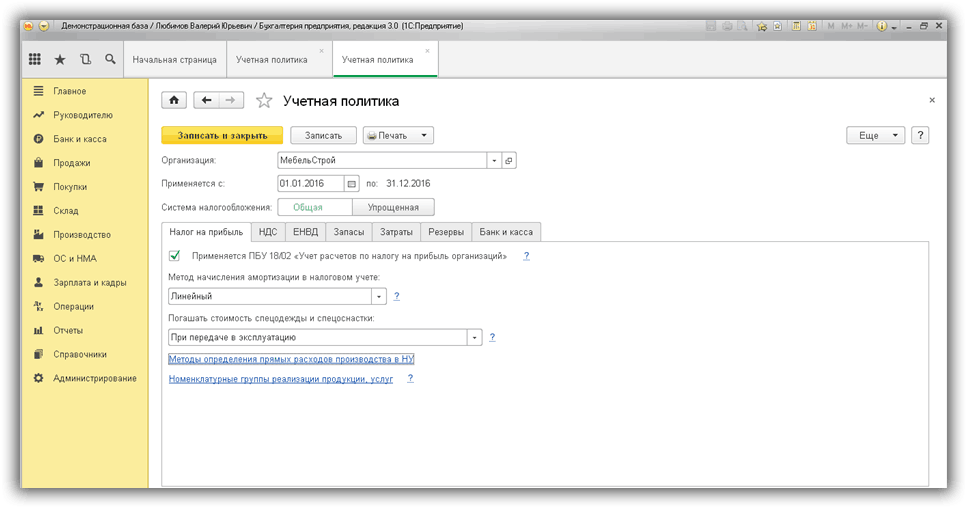967x508 pixels.
Task: Switch to the НДС tab
Action: point(268,232)
